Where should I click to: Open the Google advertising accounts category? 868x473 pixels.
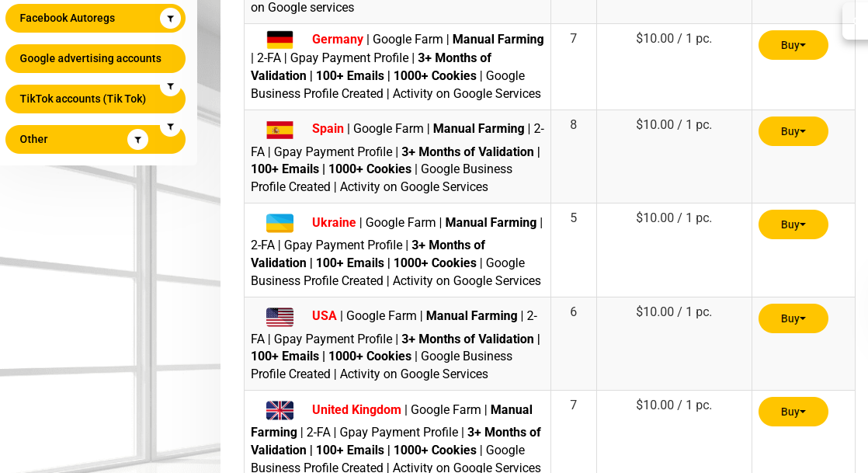[92, 59]
